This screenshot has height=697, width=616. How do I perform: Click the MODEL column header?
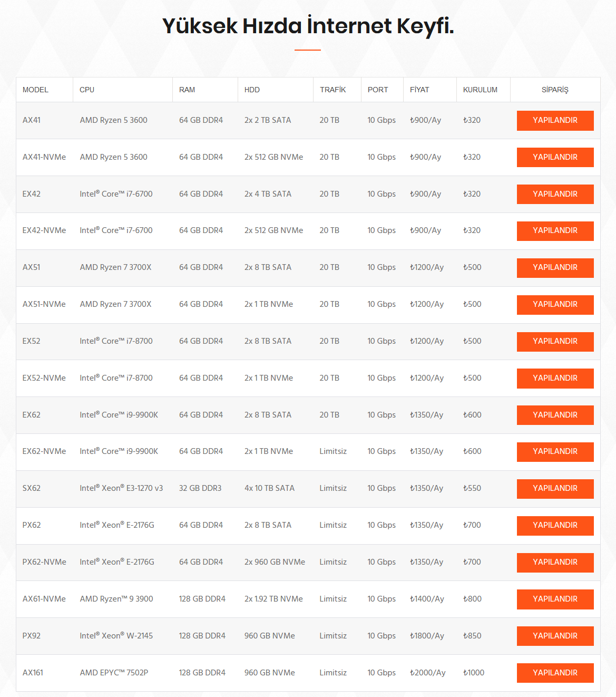click(x=35, y=90)
